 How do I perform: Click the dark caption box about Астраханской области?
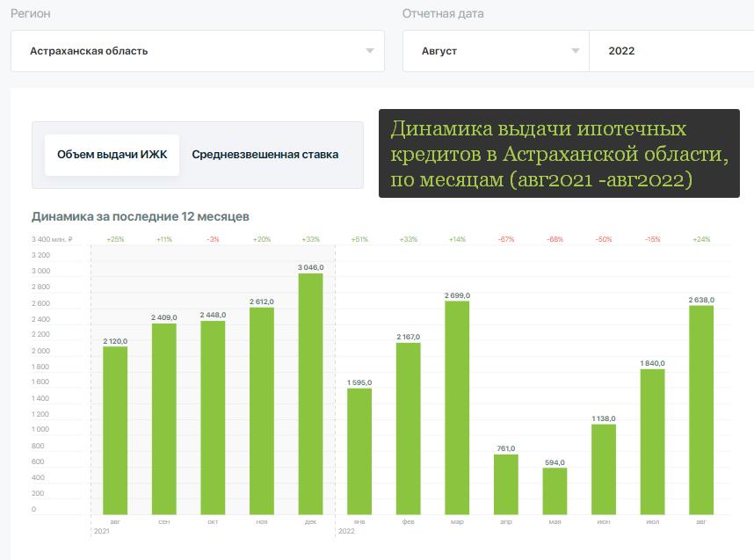pos(559,154)
